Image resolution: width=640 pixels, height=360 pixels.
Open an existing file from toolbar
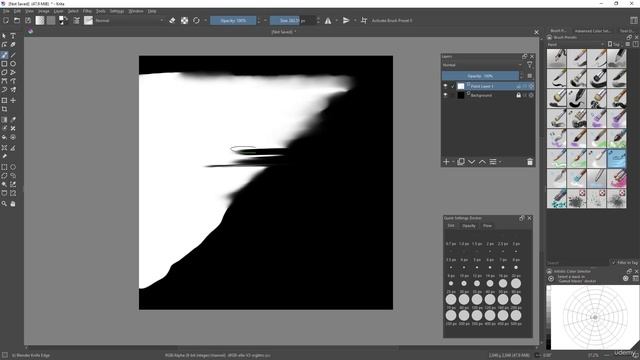click(17, 20)
